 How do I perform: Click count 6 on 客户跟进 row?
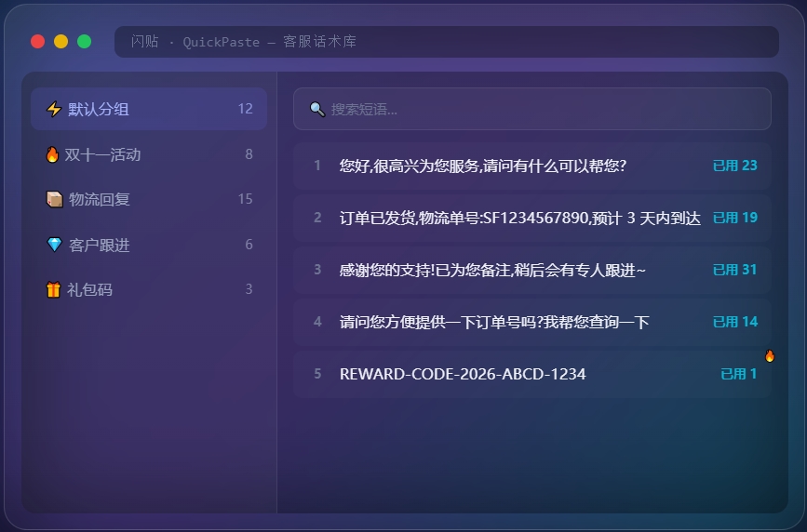[249, 244]
